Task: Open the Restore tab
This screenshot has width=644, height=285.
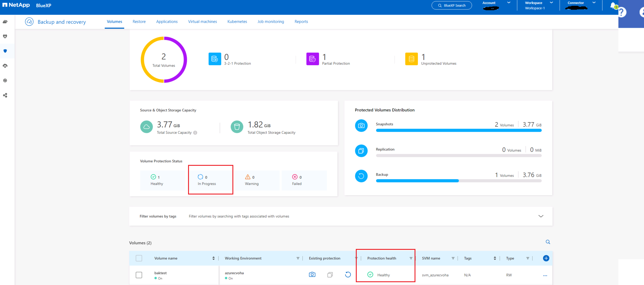Action: click(x=139, y=22)
